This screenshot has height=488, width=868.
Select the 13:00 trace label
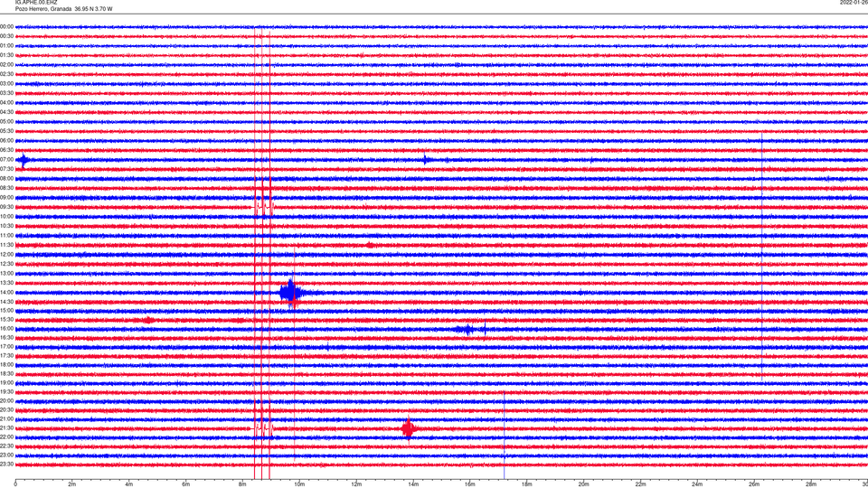pyautogui.click(x=7, y=273)
